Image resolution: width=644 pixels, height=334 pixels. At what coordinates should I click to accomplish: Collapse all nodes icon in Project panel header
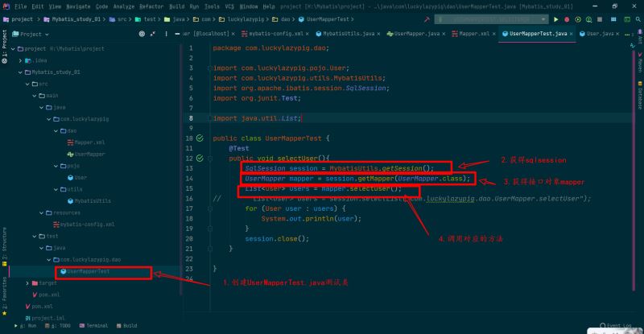tap(153, 34)
